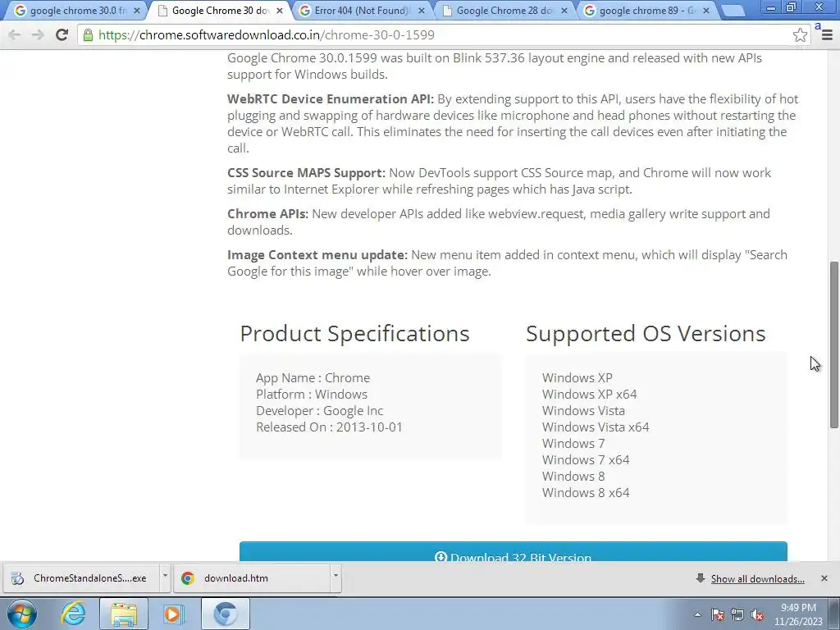Viewport: 840px width, 630px height.
Task: Click the "Windows 7 x64" list entry
Action: coord(586,459)
